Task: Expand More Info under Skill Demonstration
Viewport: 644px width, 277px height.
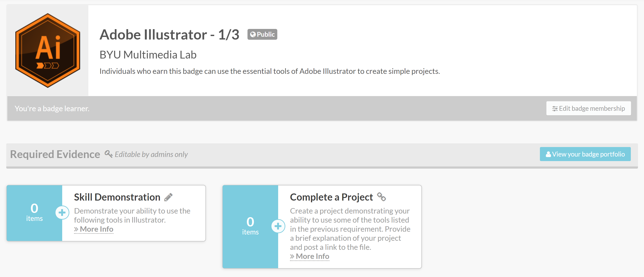Action: [97, 229]
